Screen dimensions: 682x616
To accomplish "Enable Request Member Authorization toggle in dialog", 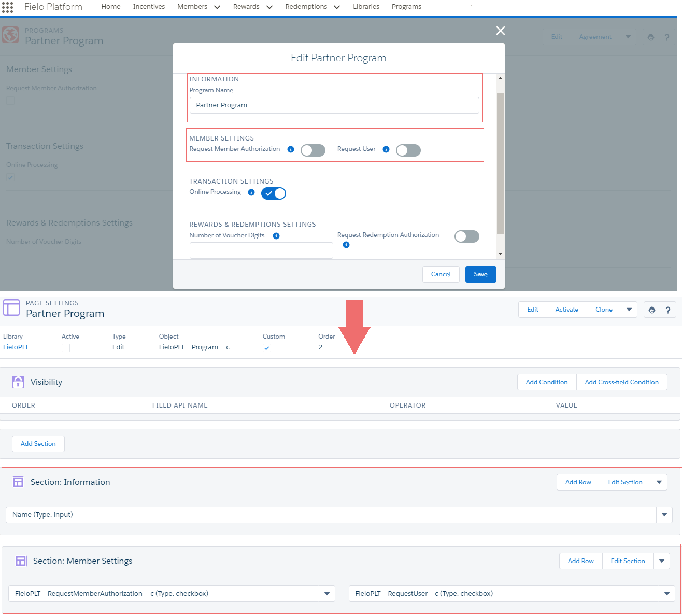I will [x=313, y=150].
